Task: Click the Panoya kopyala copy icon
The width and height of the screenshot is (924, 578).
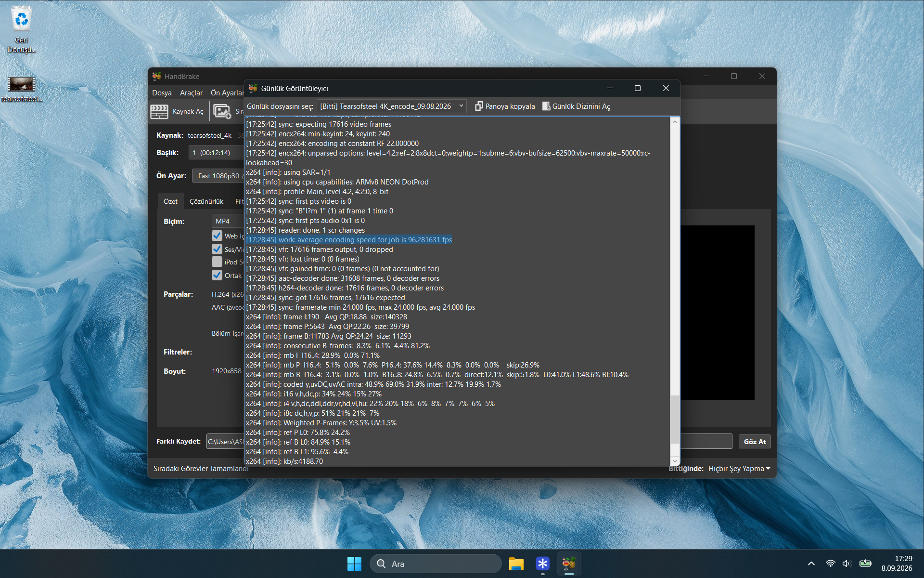Action: pos(478,106)
